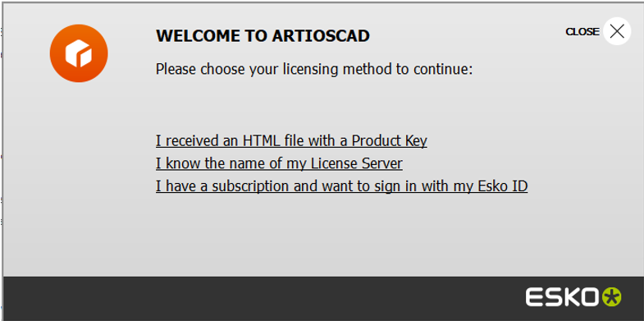Sign in with my Esko ID subscription link
The image size is (644, 321).
tap(341, 186)
